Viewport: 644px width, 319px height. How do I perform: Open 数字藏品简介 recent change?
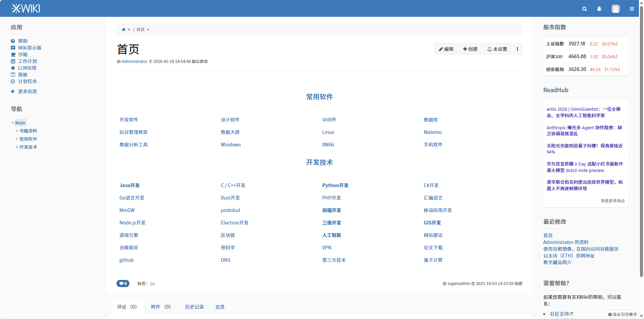(x=557, y=262)
